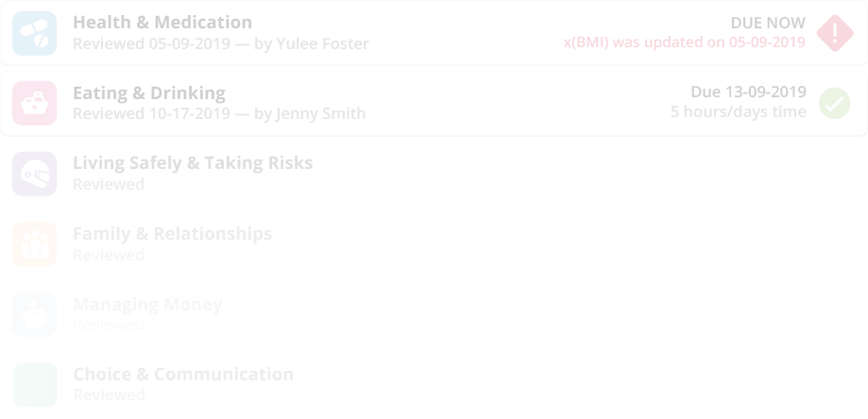Click the BMI was updated notice

click(x=684, y=42)
